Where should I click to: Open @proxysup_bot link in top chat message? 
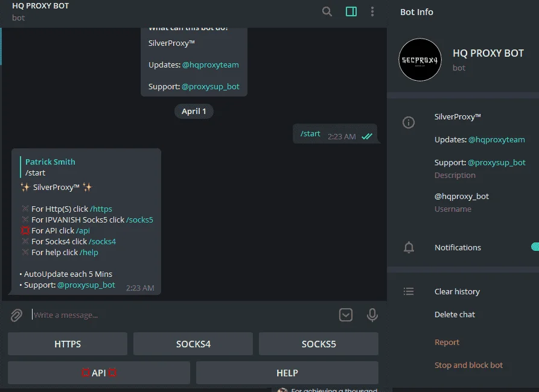211,87
